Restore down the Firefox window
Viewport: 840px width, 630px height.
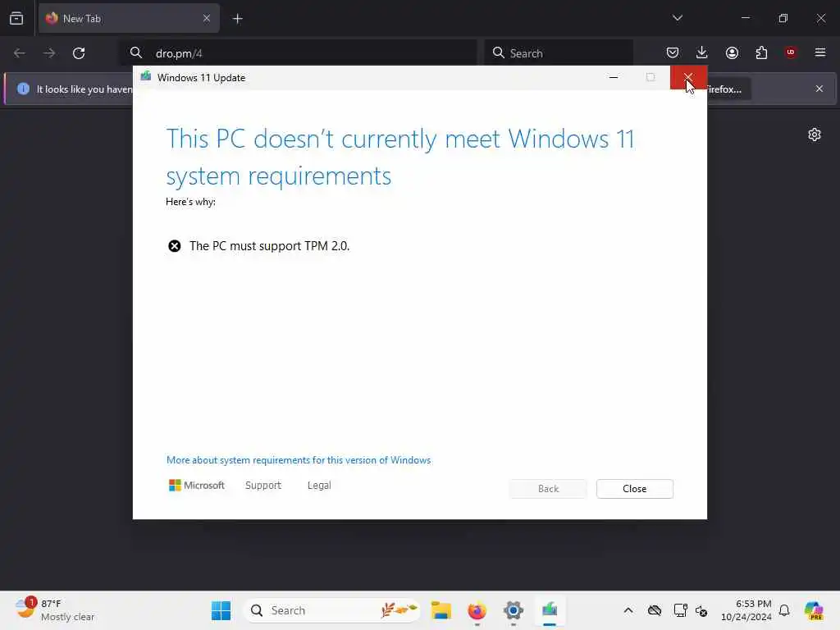pos(783,18)
